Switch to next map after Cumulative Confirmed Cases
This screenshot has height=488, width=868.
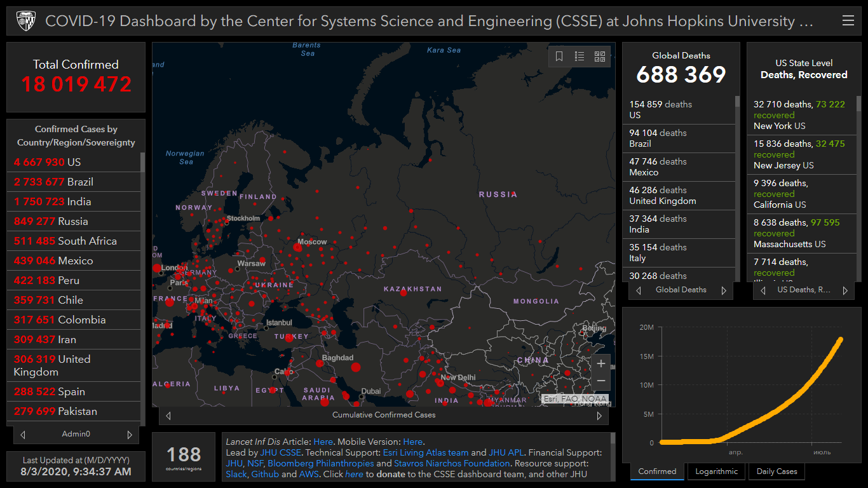coord(599,416)
